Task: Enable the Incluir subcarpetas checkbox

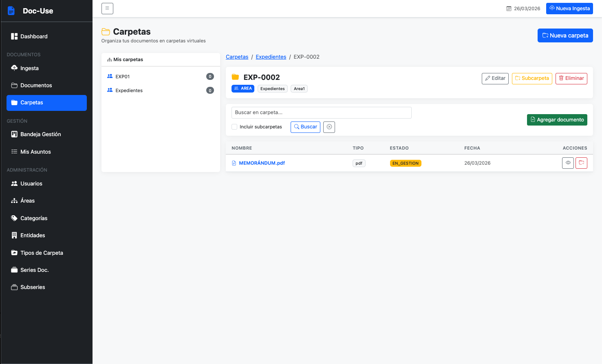Action: click(x=234, y=127)
